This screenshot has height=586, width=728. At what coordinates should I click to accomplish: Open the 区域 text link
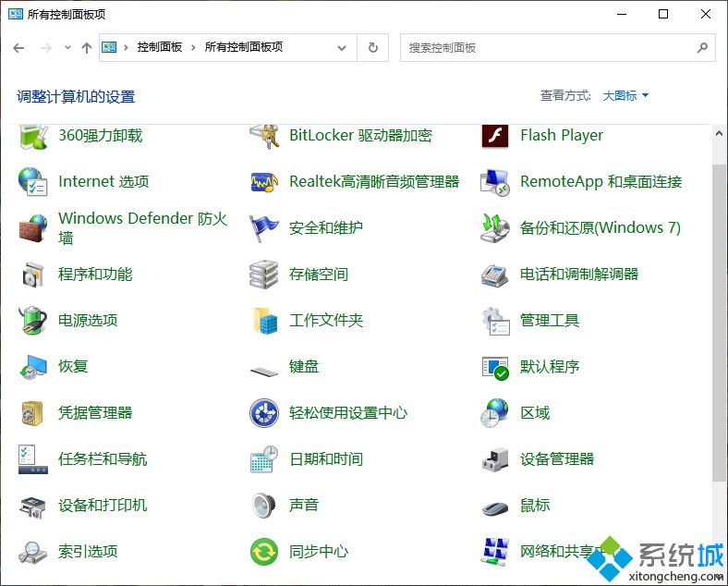(535, 413)
